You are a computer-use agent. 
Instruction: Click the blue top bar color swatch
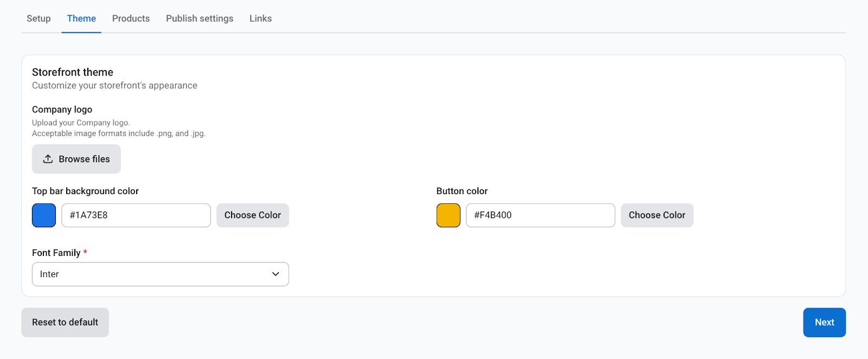tap(44, 215)
